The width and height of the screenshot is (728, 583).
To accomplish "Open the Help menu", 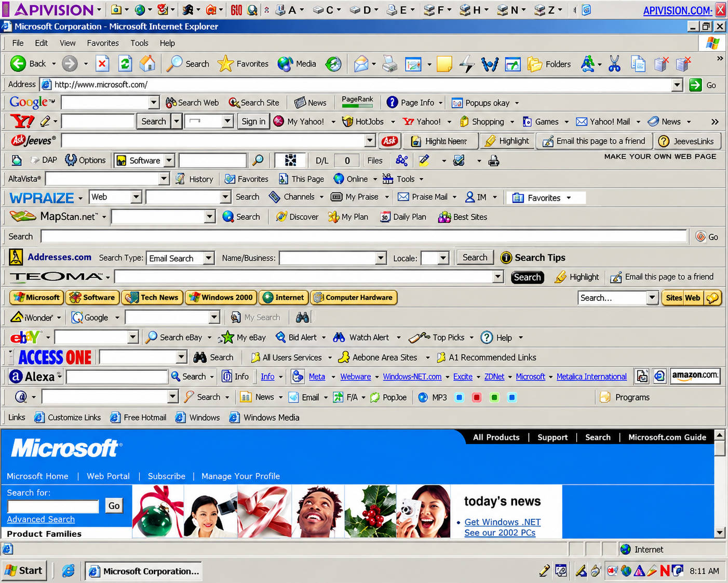I will (167, 43).
